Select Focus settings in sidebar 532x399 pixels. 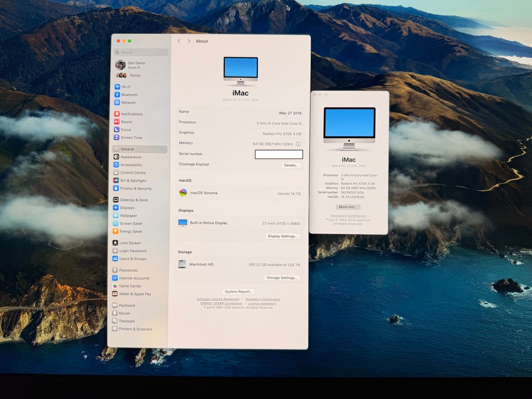tap(122, 130)
